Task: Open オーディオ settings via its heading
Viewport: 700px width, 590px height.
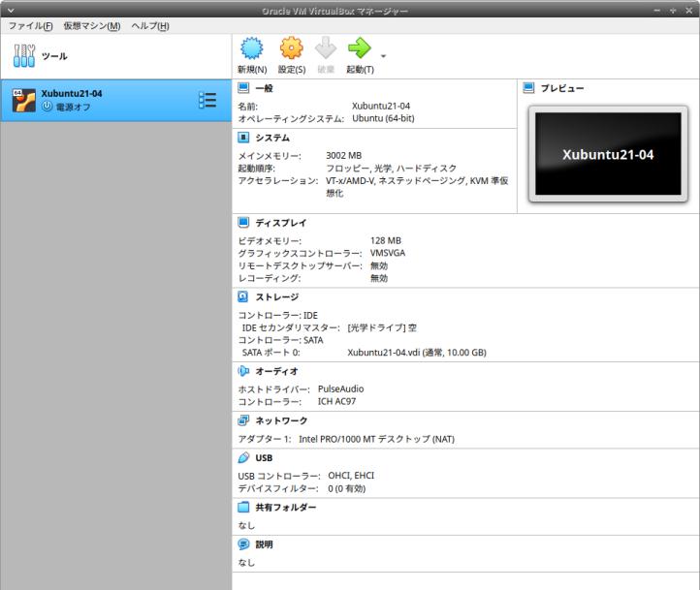Action: (276, 371)
